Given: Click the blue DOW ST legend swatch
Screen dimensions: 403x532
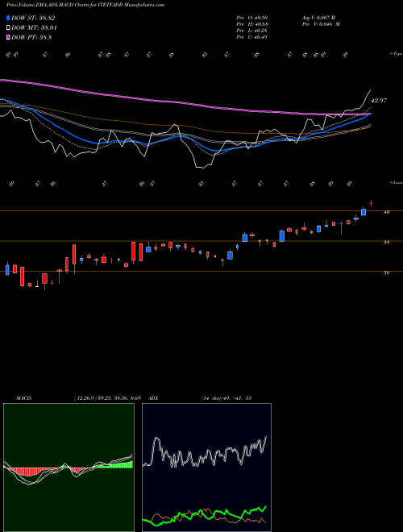Looking at the screenshot, I should (8, 18).
